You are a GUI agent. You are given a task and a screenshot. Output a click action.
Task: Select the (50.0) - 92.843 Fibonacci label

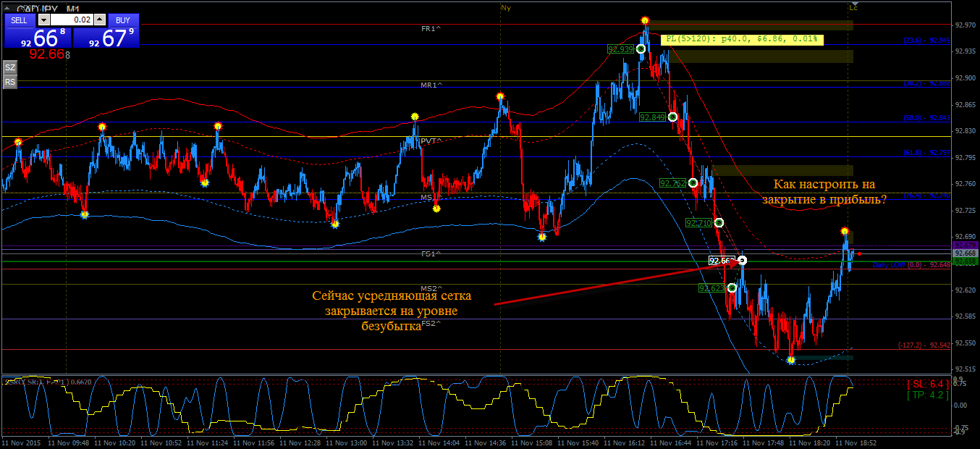pyautogui.click(x=926, y=118)
